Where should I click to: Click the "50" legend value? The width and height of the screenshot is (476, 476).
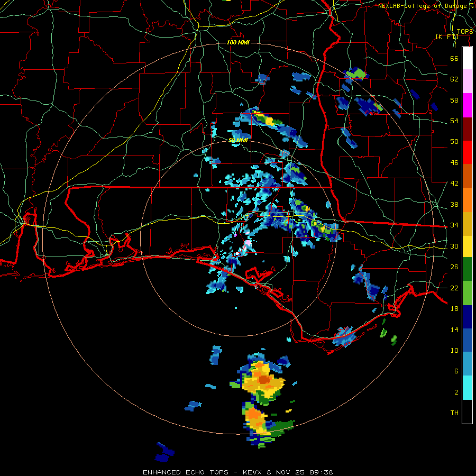pos(454,141)
